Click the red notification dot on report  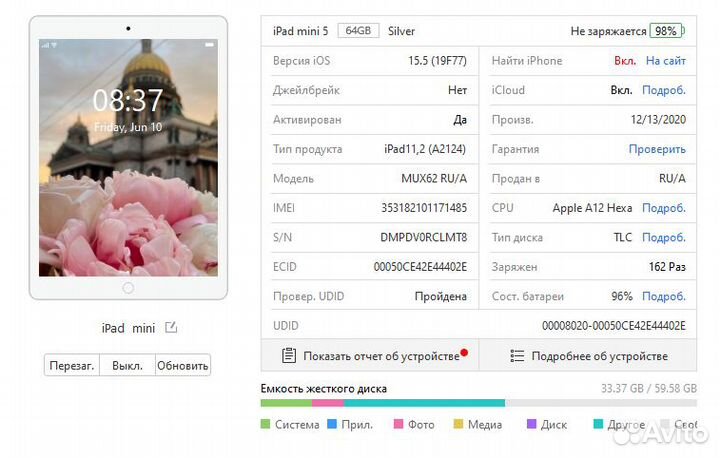pyautogui.click(x=464, y=352)
